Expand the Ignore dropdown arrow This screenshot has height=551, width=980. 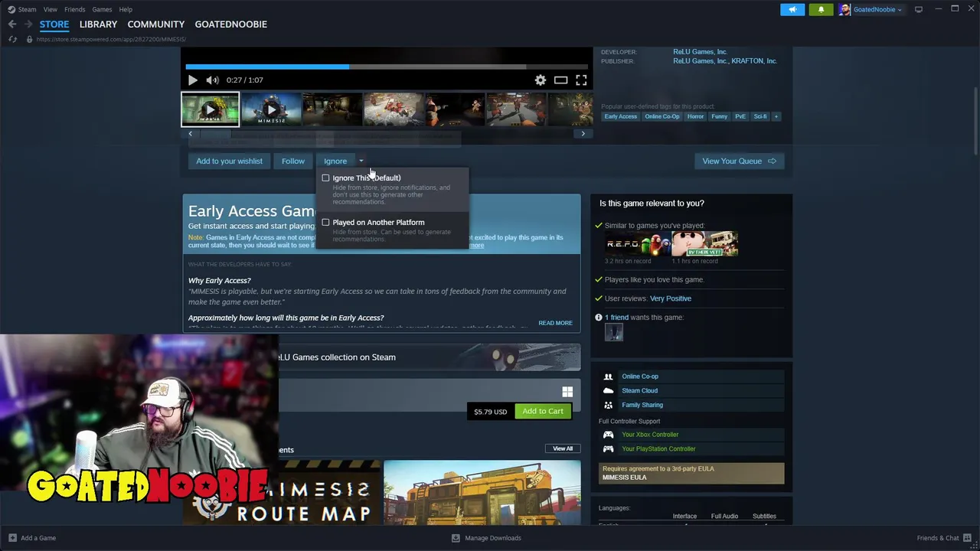point(361,161)
